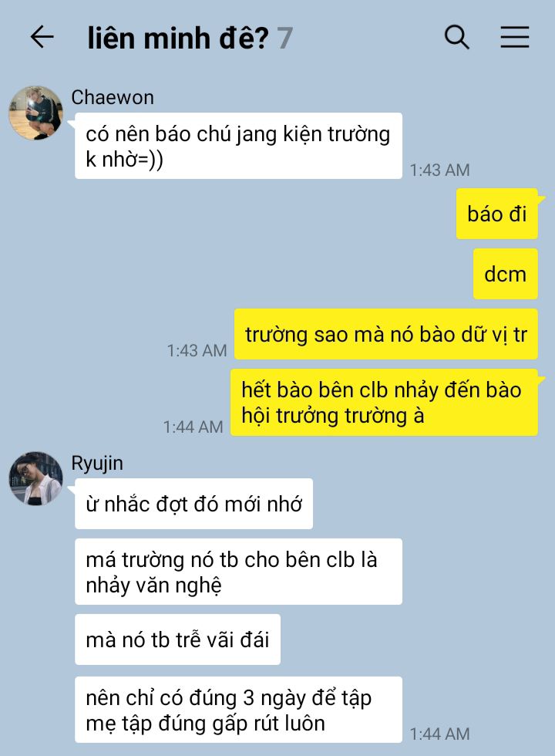555x756 pixels.
Task: Tap the back arrow icon
Action: pyautogui.click(x=42, y=37)
